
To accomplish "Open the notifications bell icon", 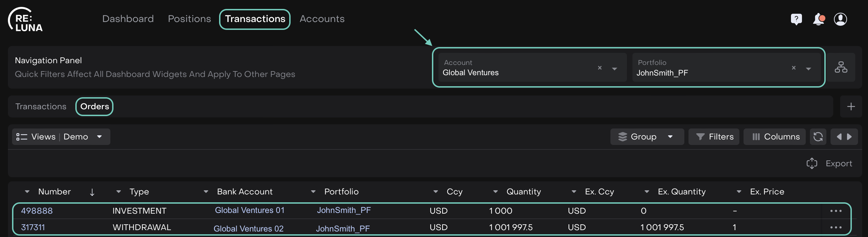I will (x=818, y=19).
